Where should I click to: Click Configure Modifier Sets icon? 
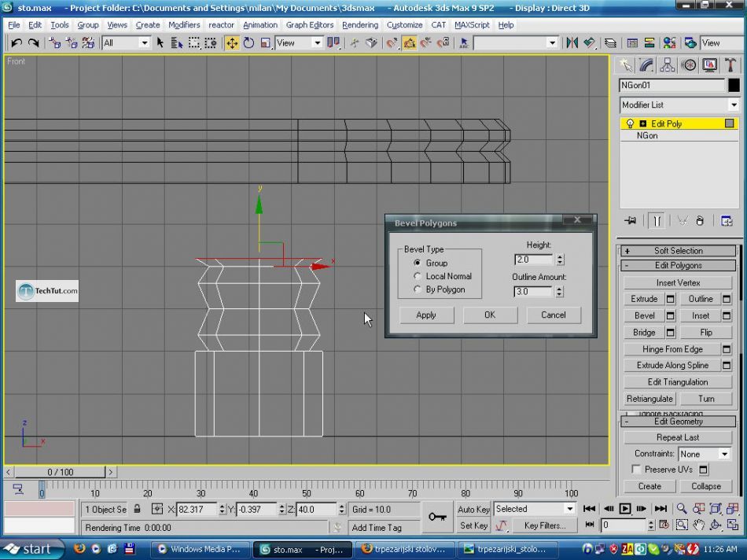click(x=727, y=221)
